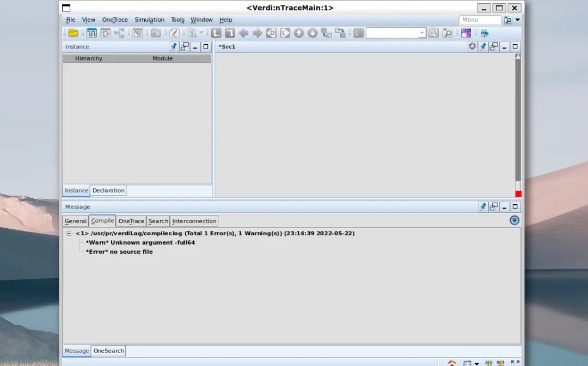Switch to the General message tab
Screen dimensions: 588x366
pos(75,221)
